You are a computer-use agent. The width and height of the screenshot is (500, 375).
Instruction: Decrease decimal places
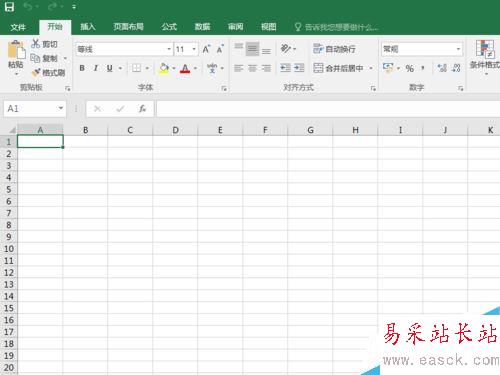coord(456,68)
